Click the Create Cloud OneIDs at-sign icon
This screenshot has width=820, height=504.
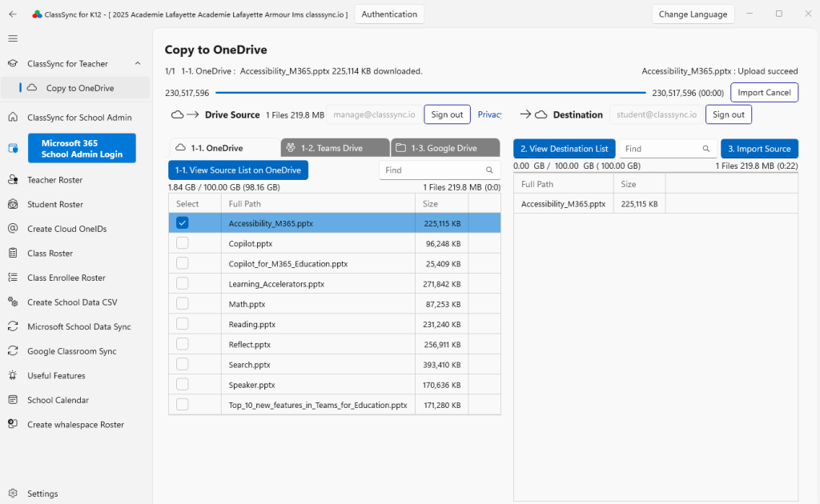[x=13, y=228]
